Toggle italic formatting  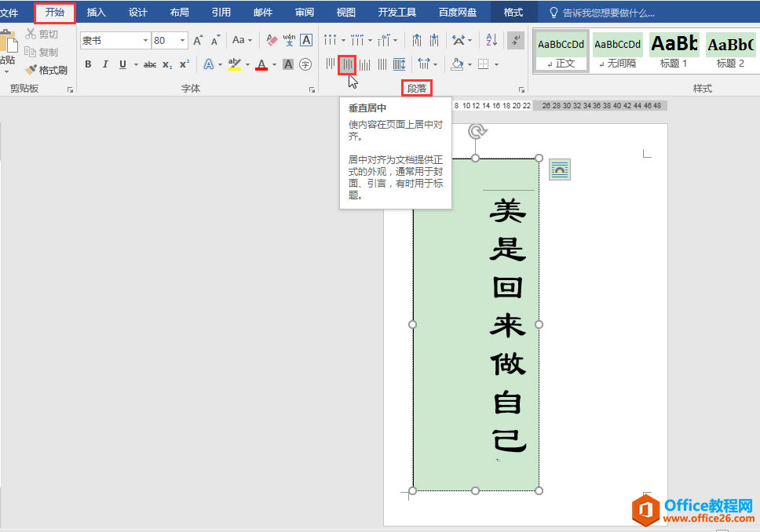[x=105, y=64]
